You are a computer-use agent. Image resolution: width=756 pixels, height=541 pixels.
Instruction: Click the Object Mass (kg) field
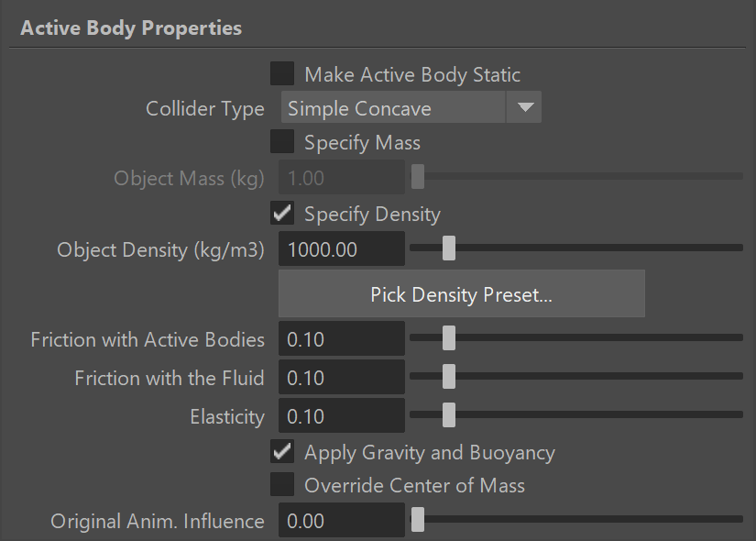pyautogui.click(x=342, y=178)
